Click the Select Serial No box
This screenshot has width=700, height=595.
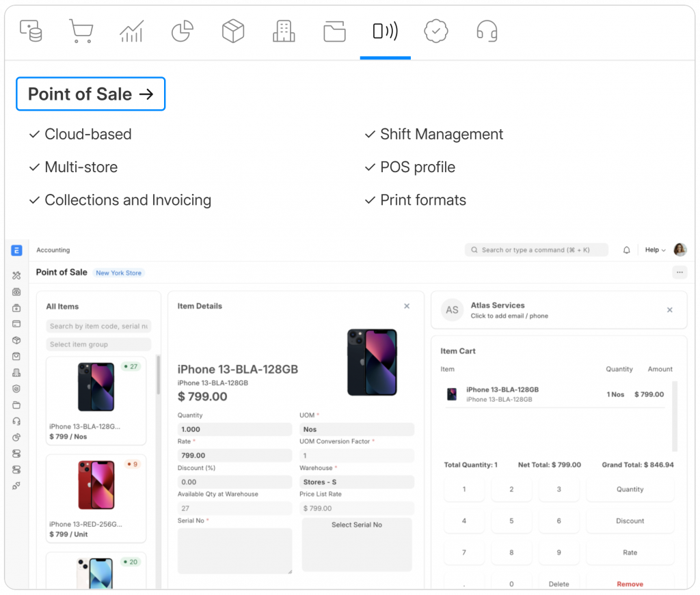(357, 544)
